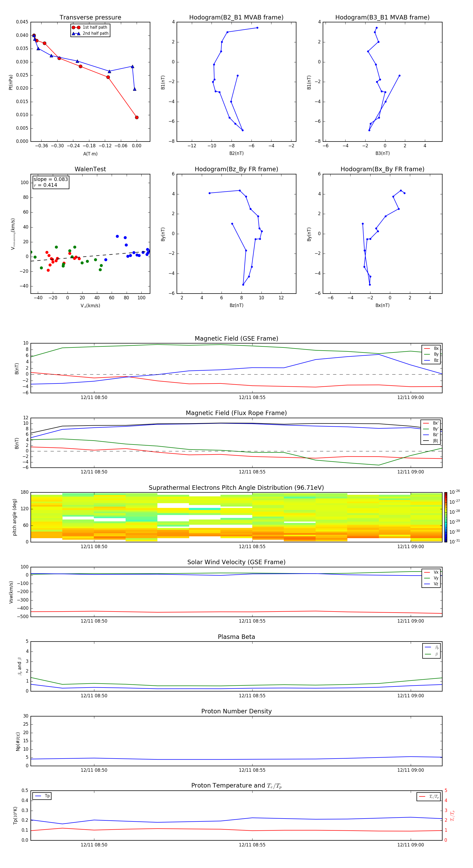This screenshot has height=868, width=473.
Task: Click the black line swatch beside |B| legend
Action: click(x=426, y=441)
